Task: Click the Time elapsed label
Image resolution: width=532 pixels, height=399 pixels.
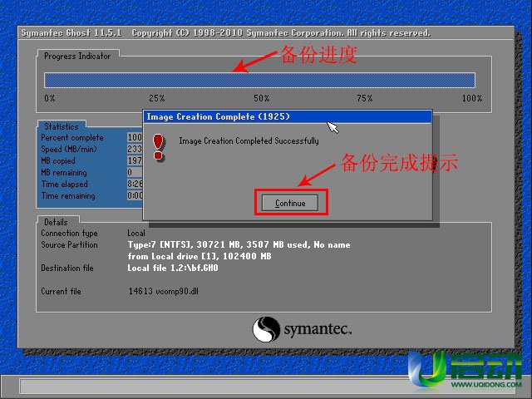Action: 65,185
